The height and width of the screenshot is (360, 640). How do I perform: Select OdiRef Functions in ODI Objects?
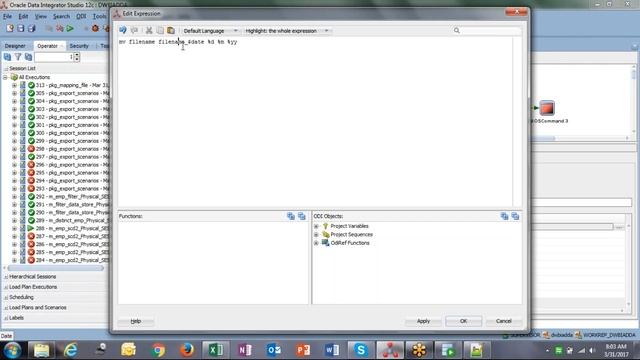coord(350,243)
